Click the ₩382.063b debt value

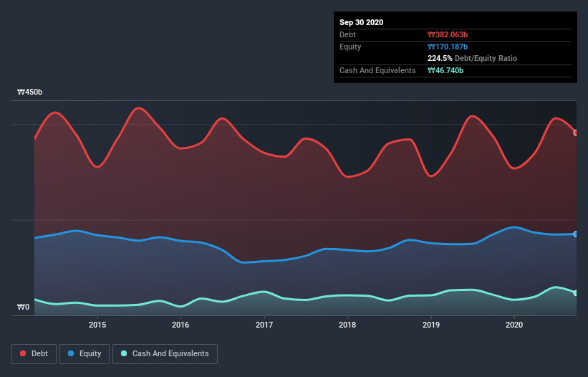448,34
